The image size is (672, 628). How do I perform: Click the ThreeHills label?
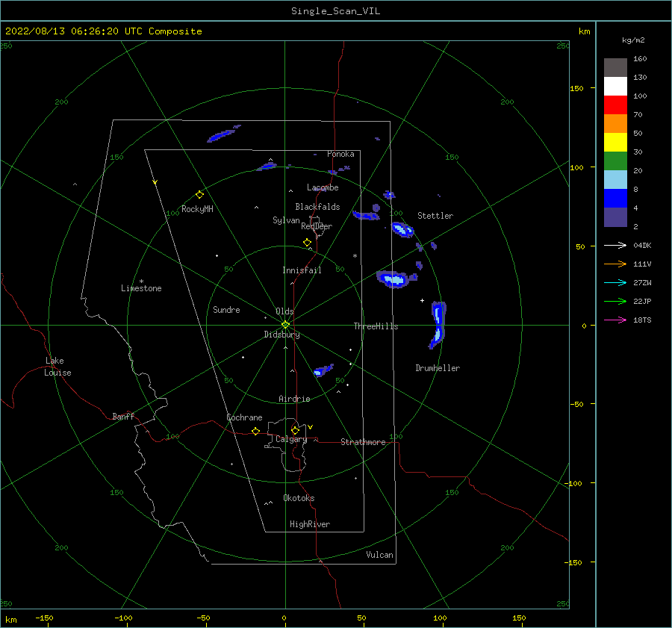tap(376, 326)
